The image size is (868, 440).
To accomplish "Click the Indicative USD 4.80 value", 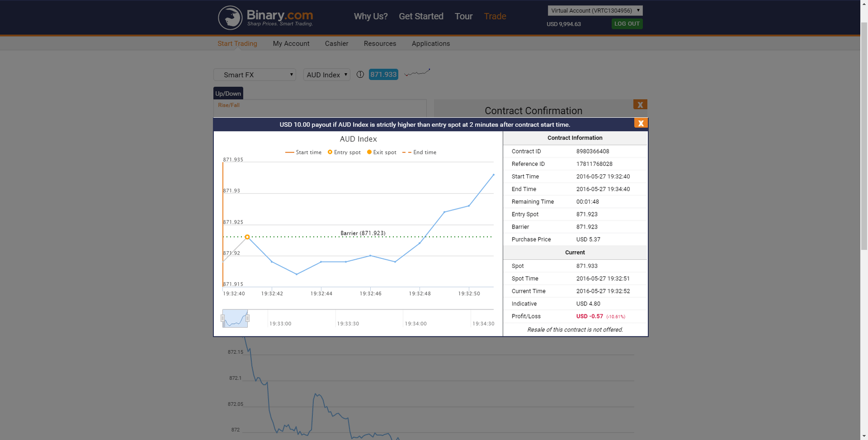I will pyautogui.click(x=588, y=304).
